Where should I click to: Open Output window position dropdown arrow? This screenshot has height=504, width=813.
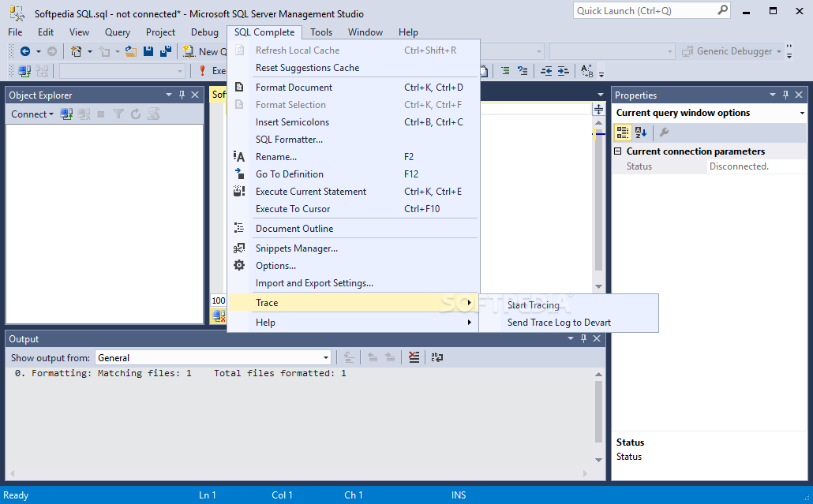coord(571,338)
